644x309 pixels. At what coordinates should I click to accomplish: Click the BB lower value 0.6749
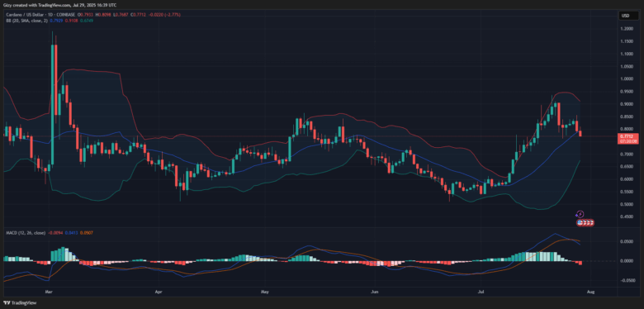coord(87,21)
